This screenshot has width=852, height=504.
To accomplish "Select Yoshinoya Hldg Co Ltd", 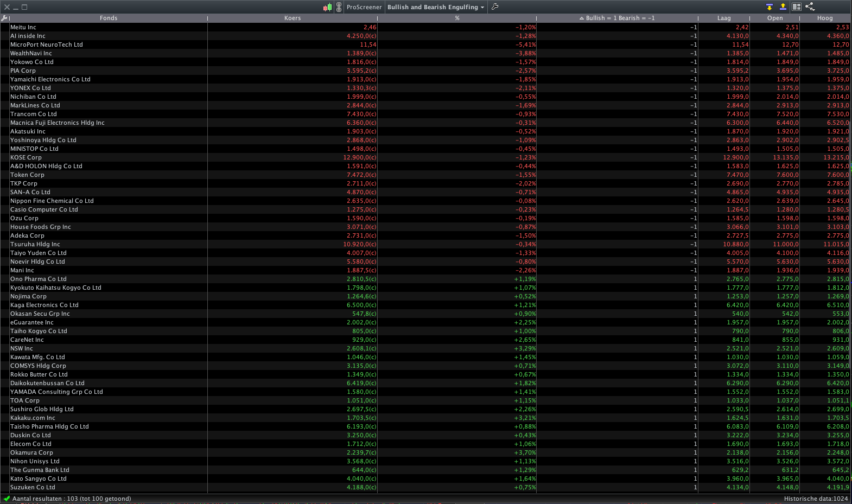I will [x=43, y=140].
